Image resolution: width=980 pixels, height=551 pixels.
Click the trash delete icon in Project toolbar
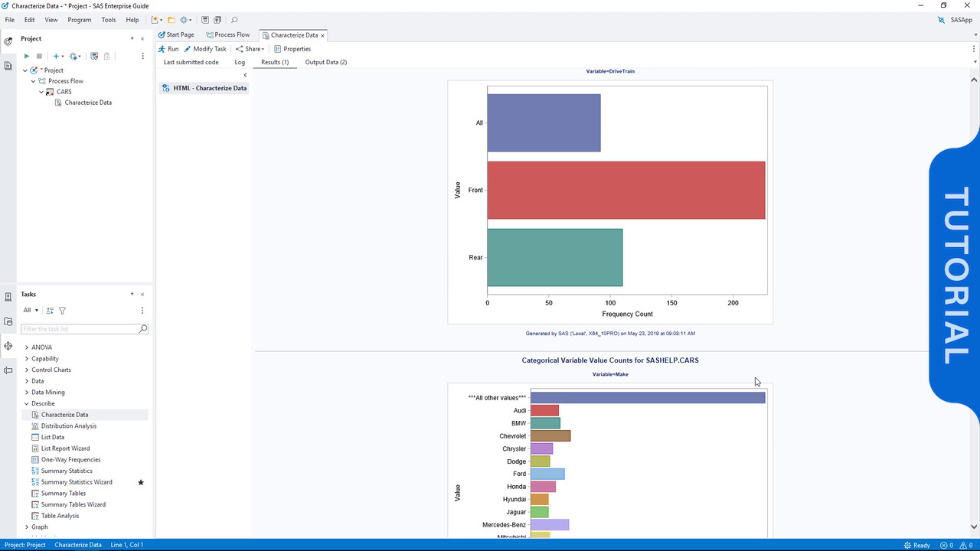106,56
